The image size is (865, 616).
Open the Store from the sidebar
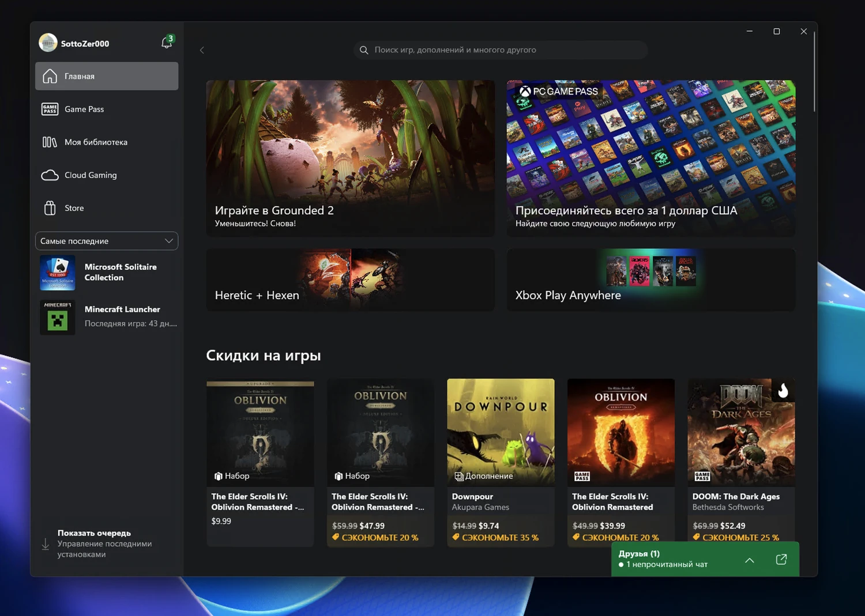click(x=73, y=208)
